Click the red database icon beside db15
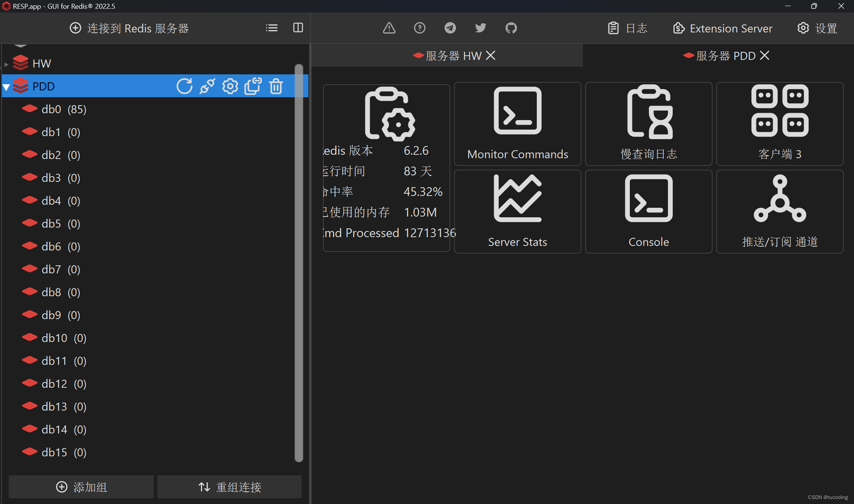Viewport: 854px width, 504px height. (30, 452)
